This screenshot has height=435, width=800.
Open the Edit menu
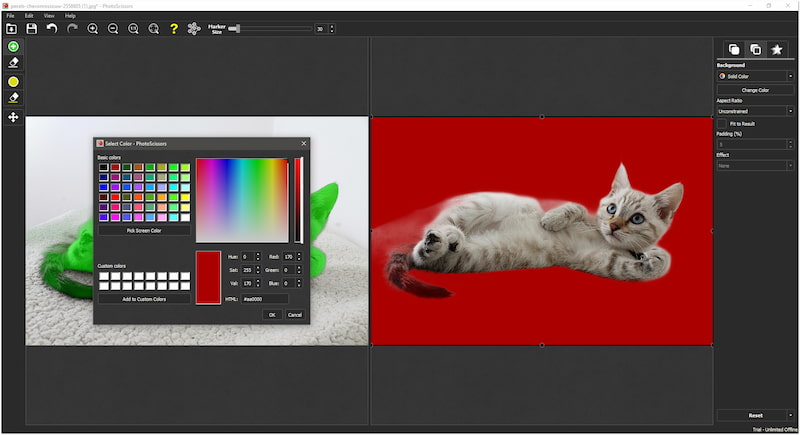(x=29, y=16)
